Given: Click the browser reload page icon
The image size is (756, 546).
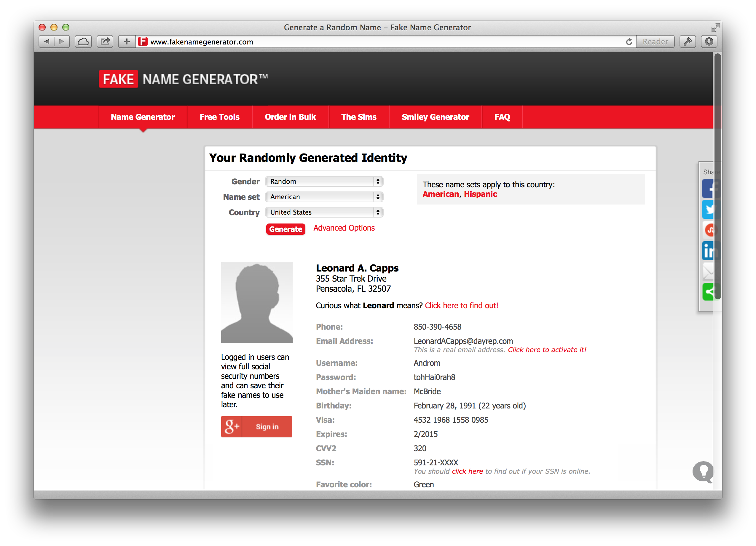Looking at the screenshot, I should [x=629, y=42].
